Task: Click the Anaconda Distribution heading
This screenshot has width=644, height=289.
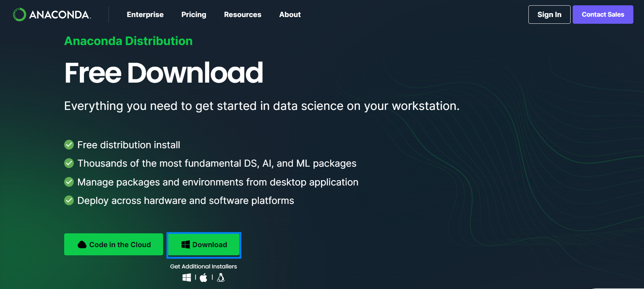Action: 128,41
